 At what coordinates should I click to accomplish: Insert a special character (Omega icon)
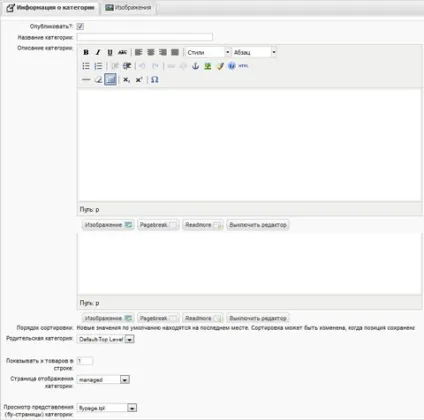tap(154, 80)
